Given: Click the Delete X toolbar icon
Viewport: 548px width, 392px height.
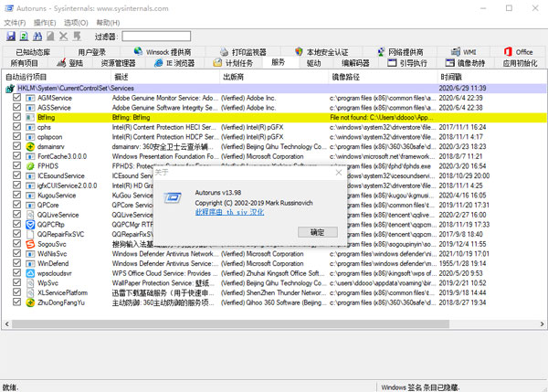Looking at the screenshot, I should pyautogui.click(x=64, y=36).
